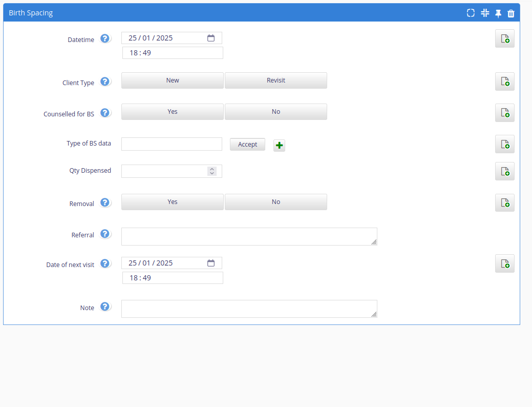Click the Type of BS data label
This screenshot has height=407, width=532.
point(89,144)
